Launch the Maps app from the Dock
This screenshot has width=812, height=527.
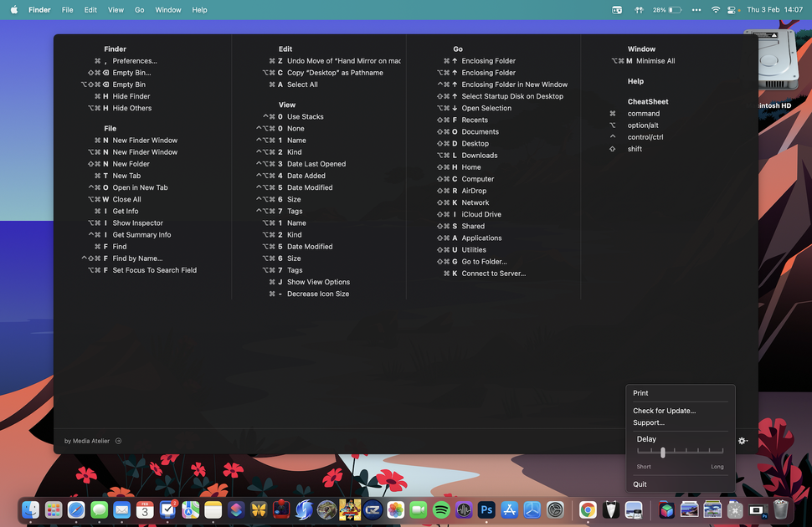coord(190,509)
